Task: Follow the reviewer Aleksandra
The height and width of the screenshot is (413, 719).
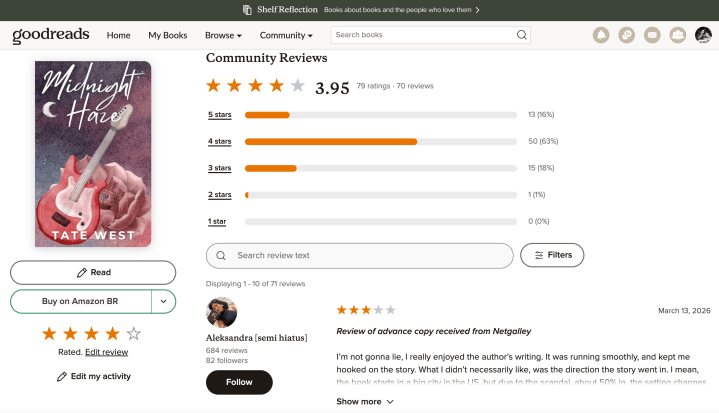Action: point(239,382)
